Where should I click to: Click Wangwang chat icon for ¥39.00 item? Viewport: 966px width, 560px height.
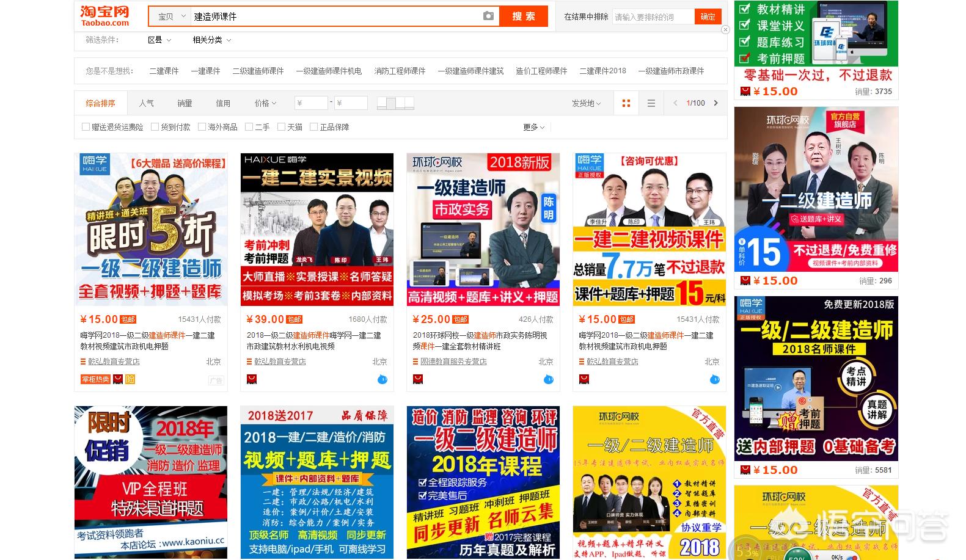pyautogui.click(x=382, y=379)
